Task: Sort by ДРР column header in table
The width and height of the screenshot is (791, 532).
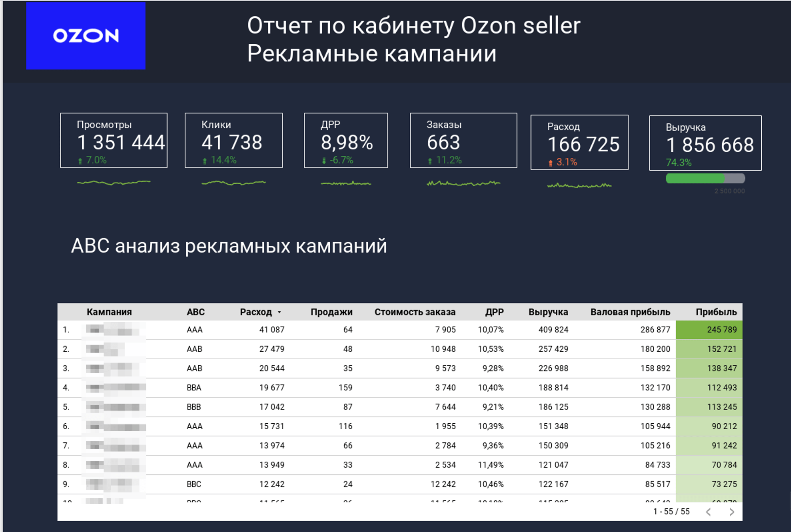Action: tap(494, 312)
